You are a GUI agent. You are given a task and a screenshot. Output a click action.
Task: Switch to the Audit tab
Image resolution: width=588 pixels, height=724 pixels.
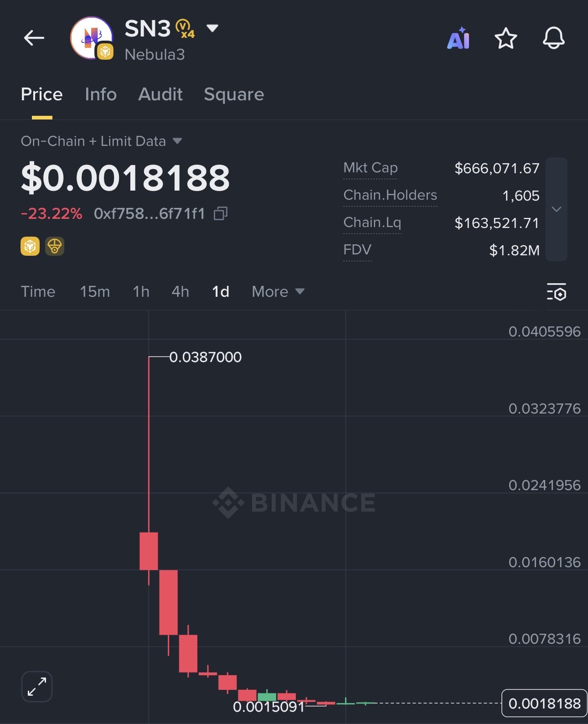[160, 94]
